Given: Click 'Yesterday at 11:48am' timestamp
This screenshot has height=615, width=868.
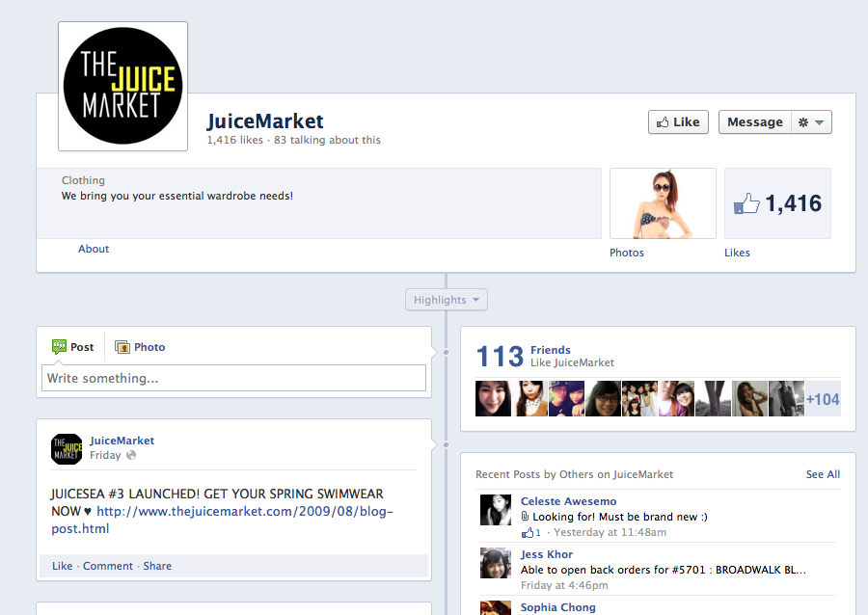Looking at the screenshot, I should pyautogui.click(x=610, y=533).
